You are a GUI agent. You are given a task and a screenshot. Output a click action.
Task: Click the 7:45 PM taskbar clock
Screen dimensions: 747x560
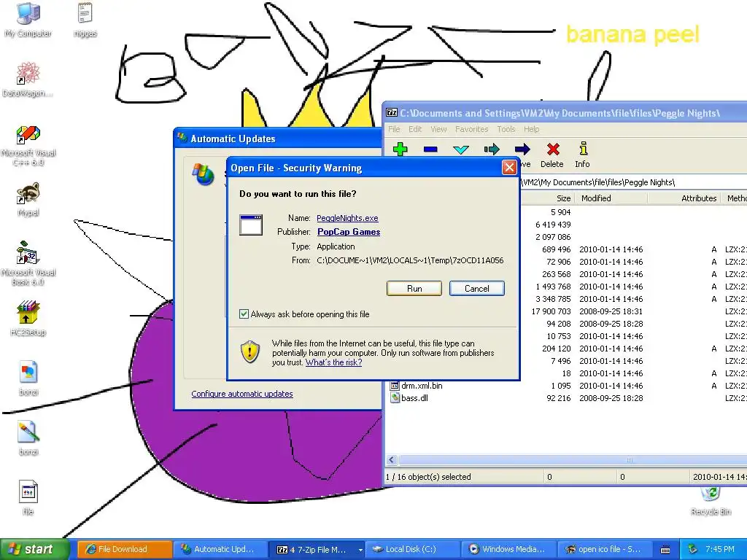720,550
